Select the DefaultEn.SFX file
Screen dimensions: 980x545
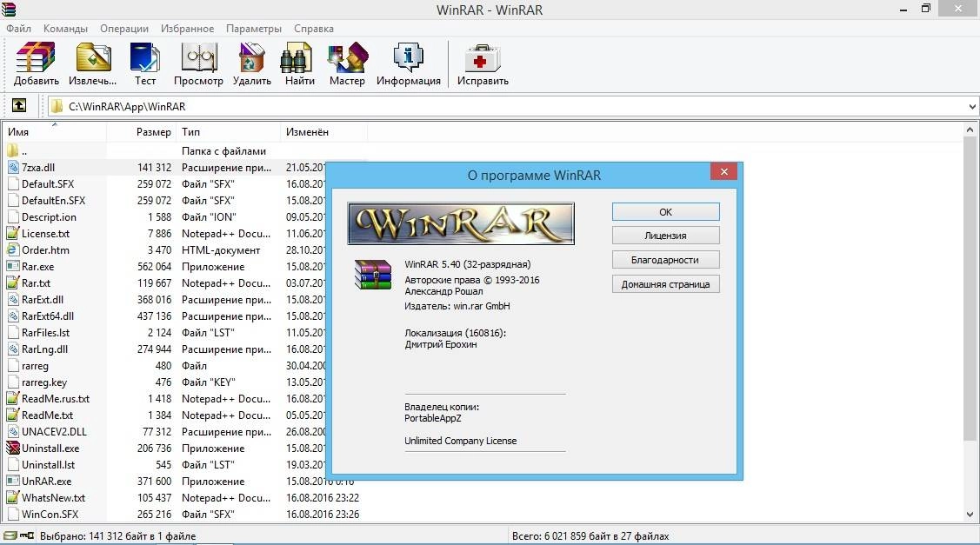point(53,201)
